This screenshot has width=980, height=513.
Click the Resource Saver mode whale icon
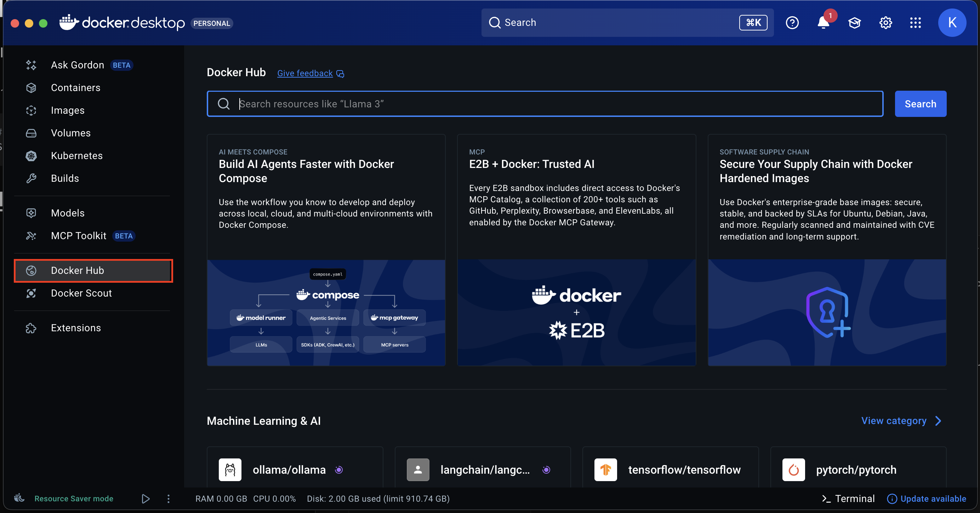click(x=19, y=498)
